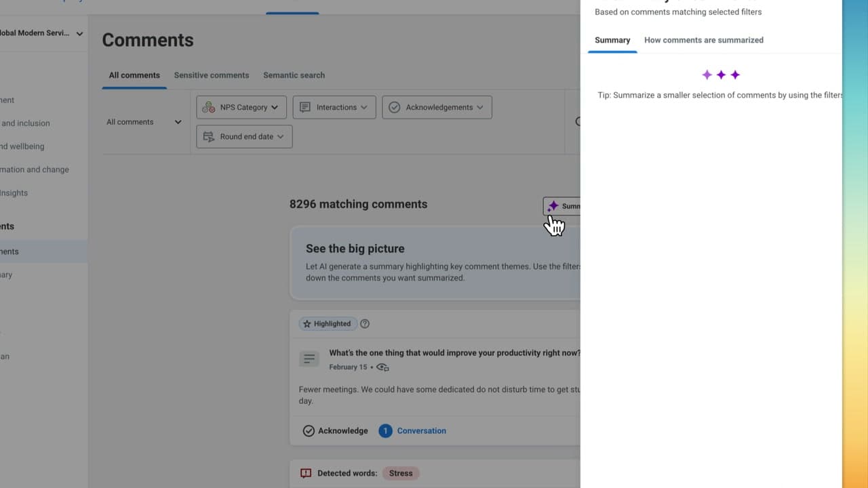
Task: Click Acknowledge on the productivity comment
Action: click(336, 430)
